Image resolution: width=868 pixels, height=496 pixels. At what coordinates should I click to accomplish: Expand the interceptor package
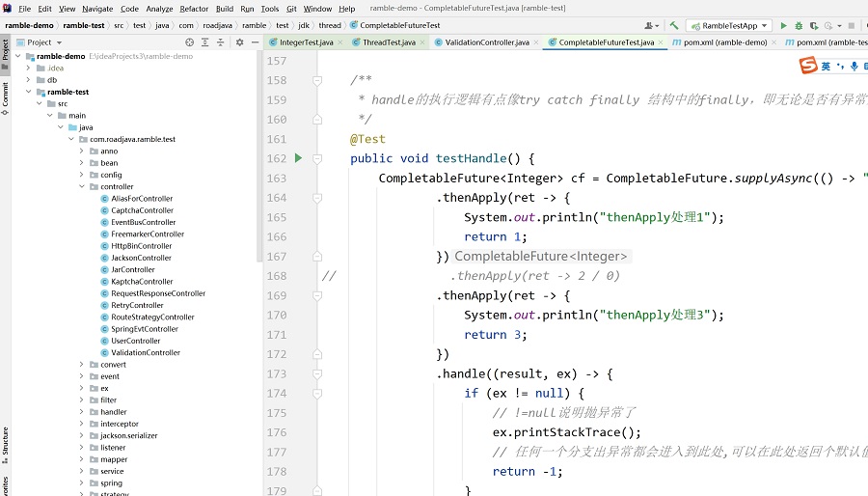pos(81,424)
